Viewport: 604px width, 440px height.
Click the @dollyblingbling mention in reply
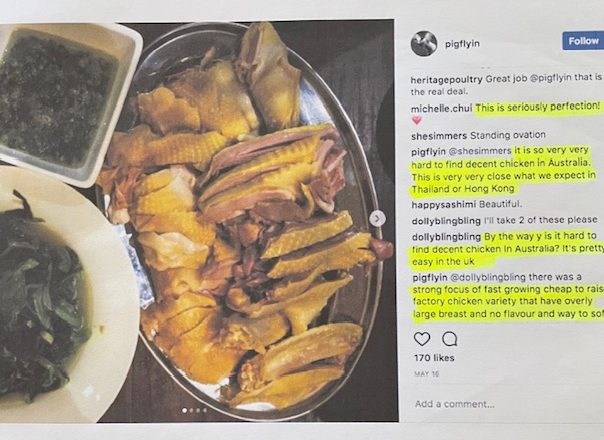(x=487, y=277)
